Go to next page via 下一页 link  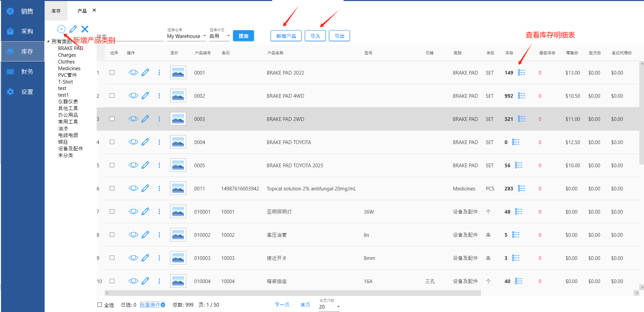coord(282,305)
